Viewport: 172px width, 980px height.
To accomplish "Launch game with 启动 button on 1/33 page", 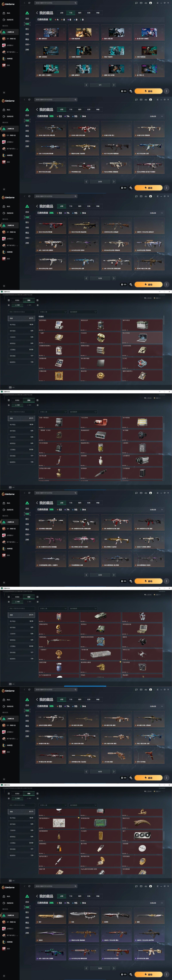I will tap(148, 285).
